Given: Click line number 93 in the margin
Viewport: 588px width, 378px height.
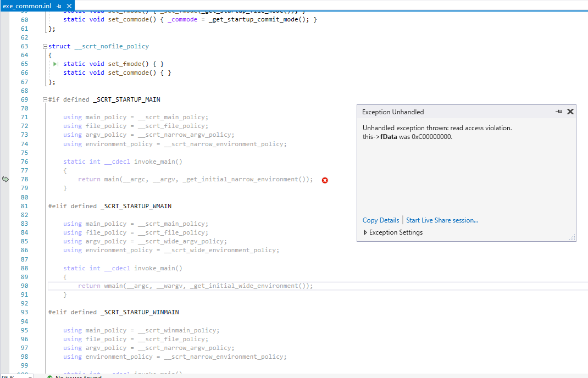Looking at the screenshot, I should [x=24, y=312].
